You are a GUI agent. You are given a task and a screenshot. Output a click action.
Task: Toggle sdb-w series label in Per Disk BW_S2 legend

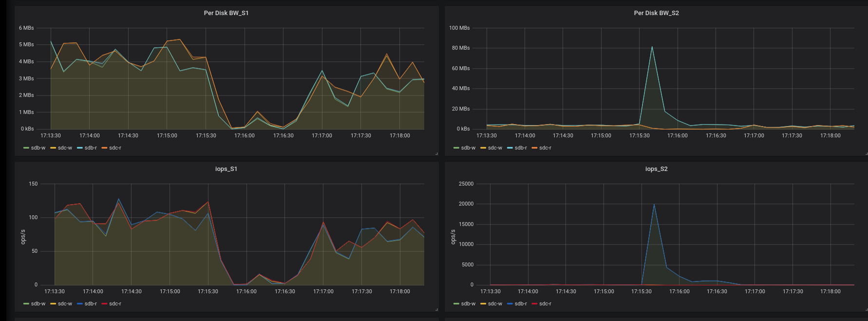[468, 148]
